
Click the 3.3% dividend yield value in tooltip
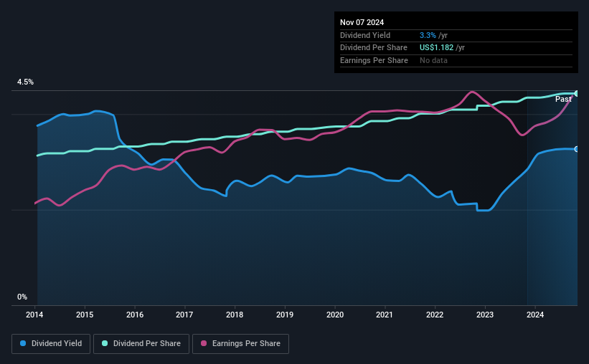428,35
